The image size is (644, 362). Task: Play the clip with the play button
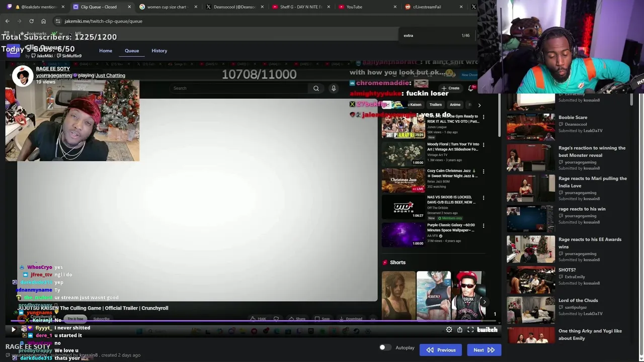point(14,330)
